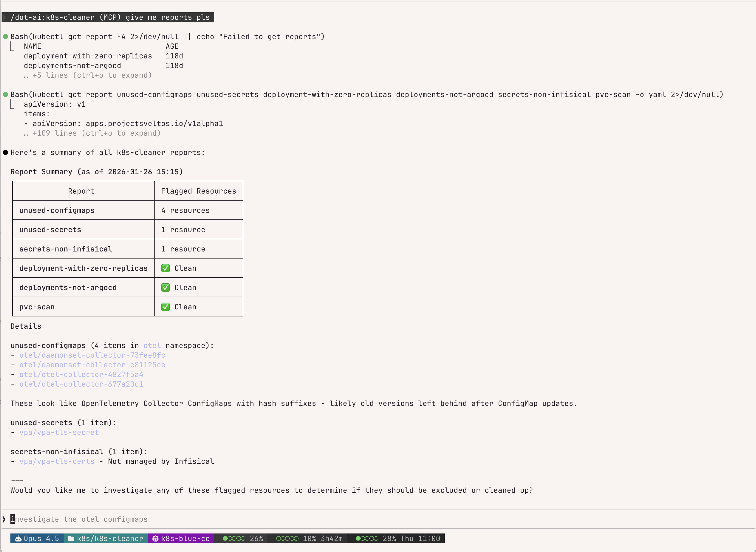Screen dimensions: 756x552
Task: Click the bullet next to the summary heading
Action: pos(5,152)
